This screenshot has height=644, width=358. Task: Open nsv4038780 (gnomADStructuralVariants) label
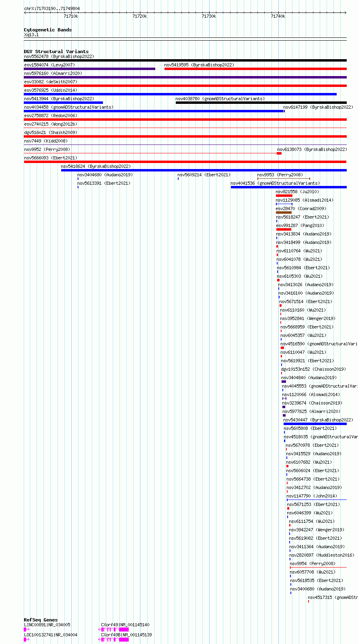[x=220, y=99]
